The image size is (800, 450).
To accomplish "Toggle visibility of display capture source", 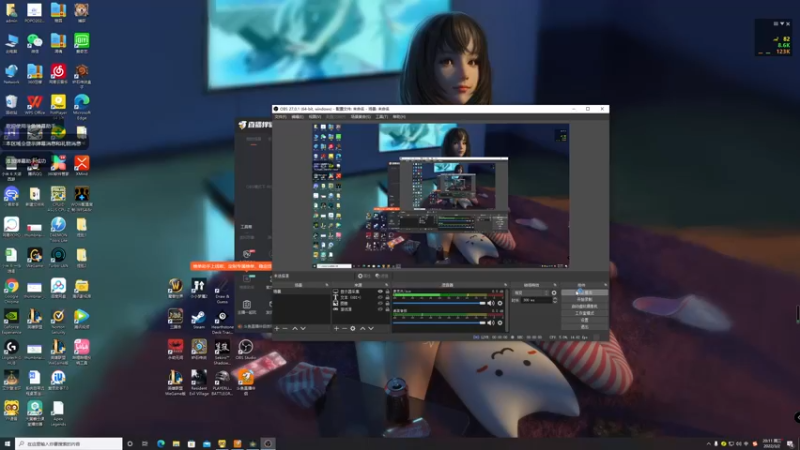I will [x=380, y=291].
